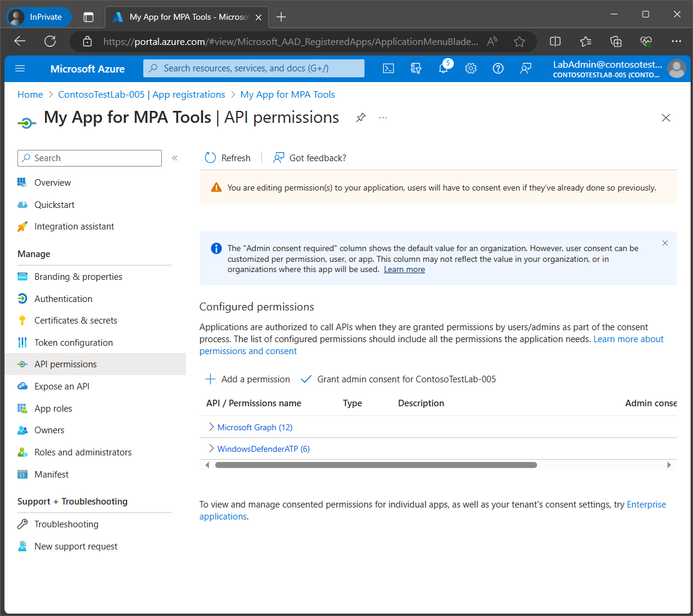
Task: Open browser essentials heart icon
Action: [646, 41]
